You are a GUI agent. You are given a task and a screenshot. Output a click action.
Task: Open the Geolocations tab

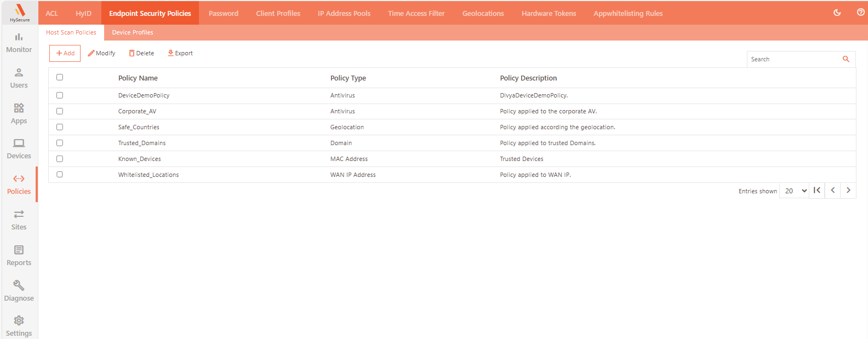(x=483, y=13)
